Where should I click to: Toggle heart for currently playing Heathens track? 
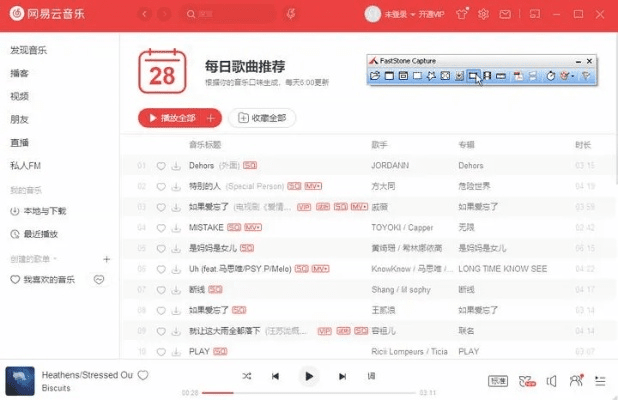tap(143, 375)
